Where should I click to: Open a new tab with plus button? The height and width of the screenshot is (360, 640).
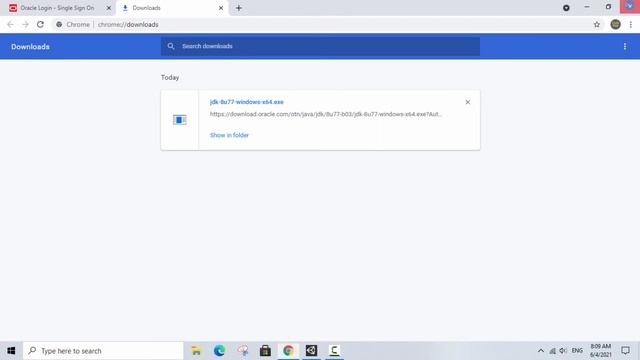tap(239, 8)
